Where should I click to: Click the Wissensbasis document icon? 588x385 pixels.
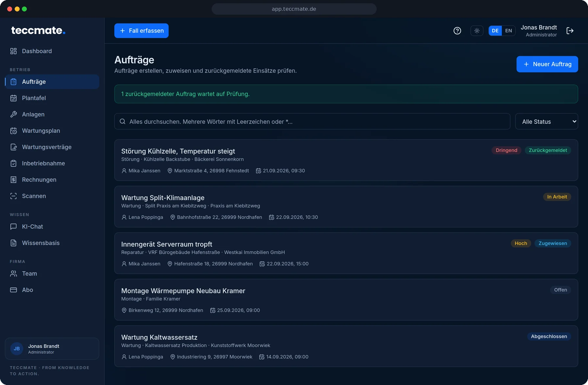pos(13,243)
